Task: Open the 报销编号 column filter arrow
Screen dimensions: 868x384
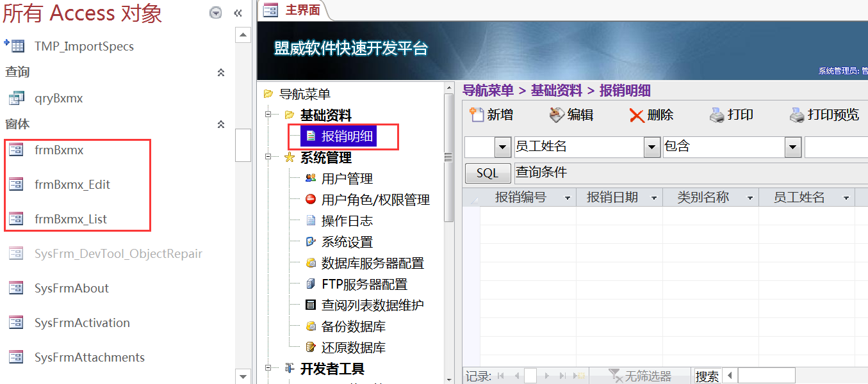Action: pyautogui.click(x=567, y=198)
